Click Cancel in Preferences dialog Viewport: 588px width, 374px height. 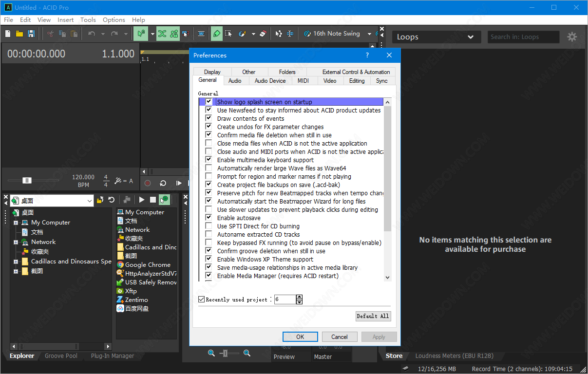coord(340,337)
